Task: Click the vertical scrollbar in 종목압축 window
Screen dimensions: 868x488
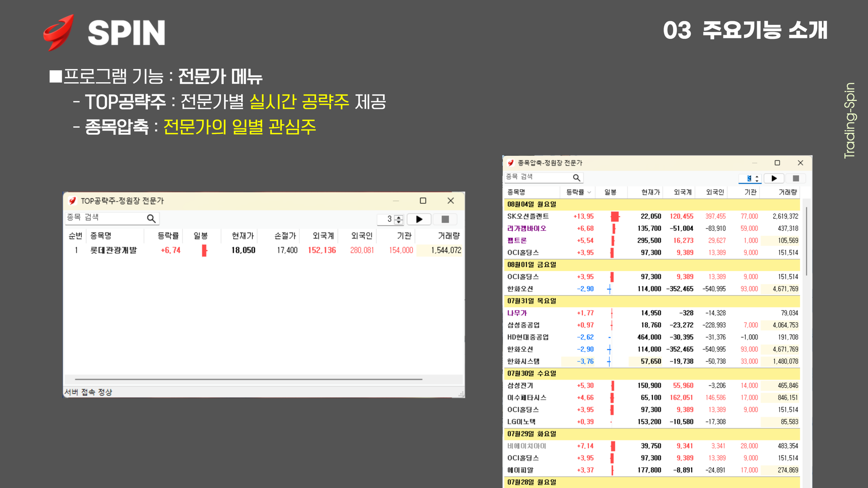Action: 806,242
